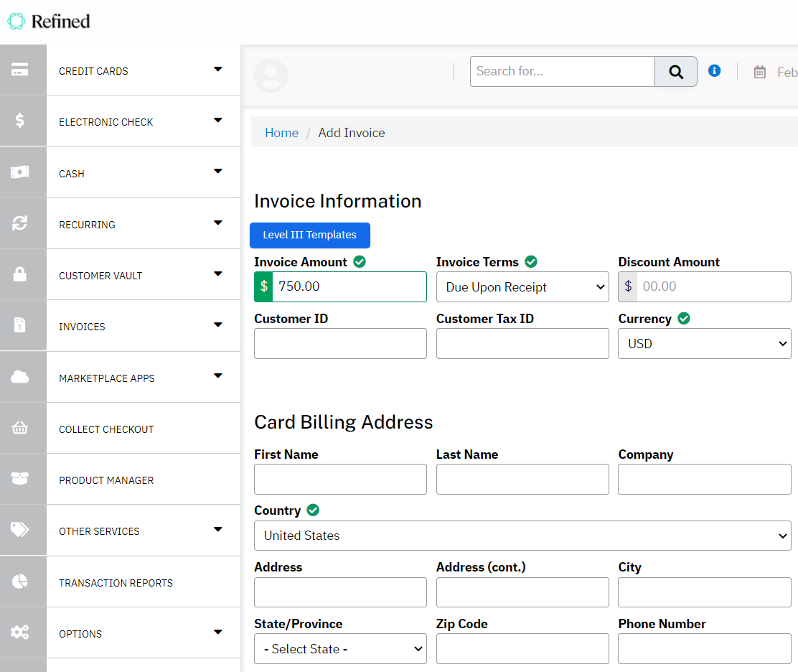Expand the Marketplace Apps menu arrow
This screenshot has height=672, width=798.
point(218,375)
